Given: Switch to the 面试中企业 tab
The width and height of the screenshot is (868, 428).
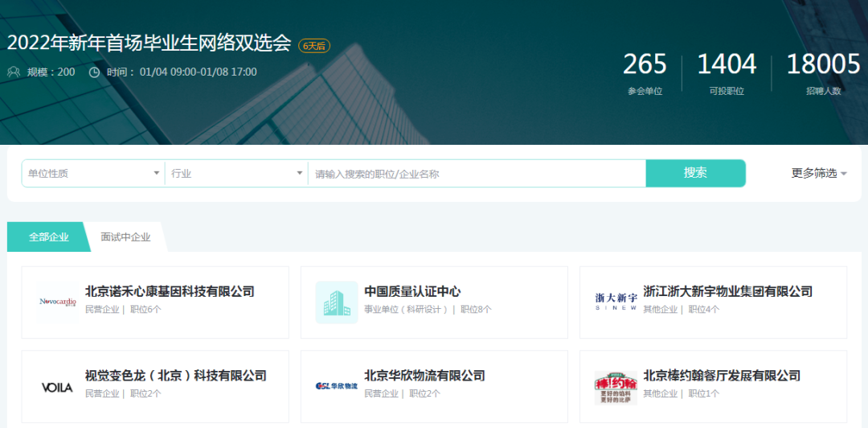Looking at the screenshot, I should [125, 237].
